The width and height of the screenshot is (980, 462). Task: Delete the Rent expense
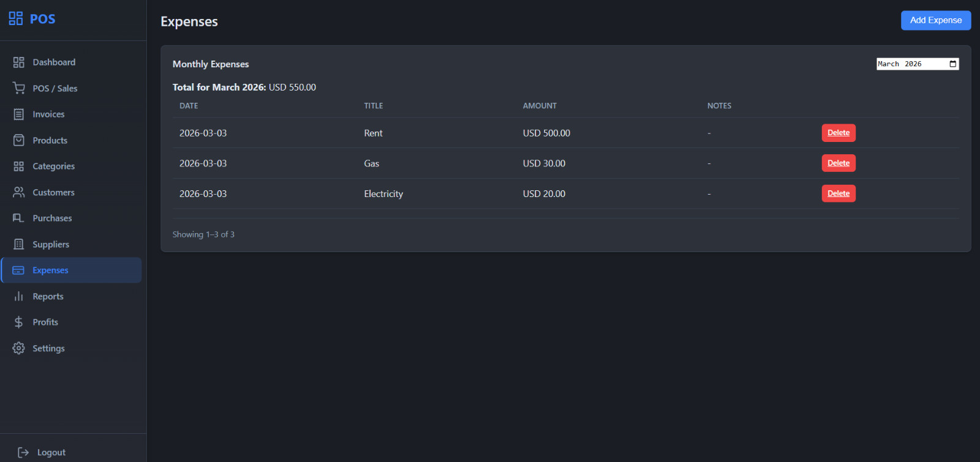(x=839, y=133)
